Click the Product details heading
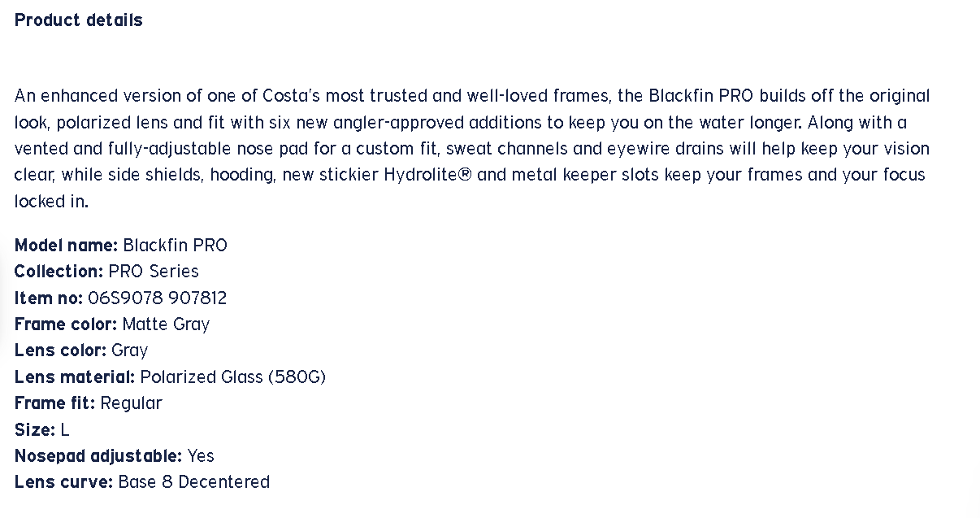This screenshot has height=518, width=980. 79,20
